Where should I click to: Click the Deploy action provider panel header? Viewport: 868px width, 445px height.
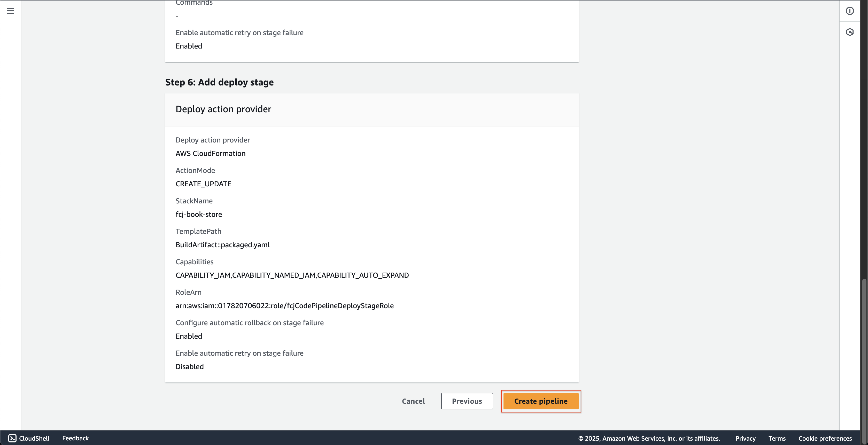coord(372,110)
